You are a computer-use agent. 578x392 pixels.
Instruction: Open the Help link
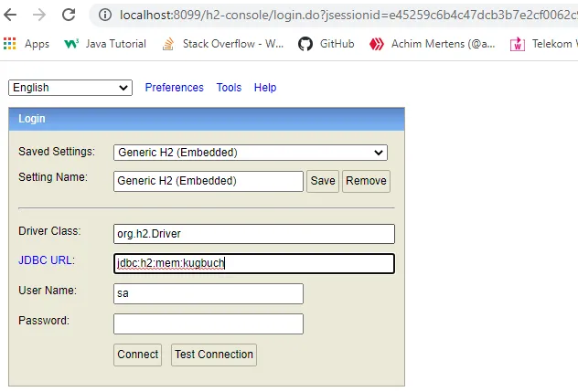point(265,88)
